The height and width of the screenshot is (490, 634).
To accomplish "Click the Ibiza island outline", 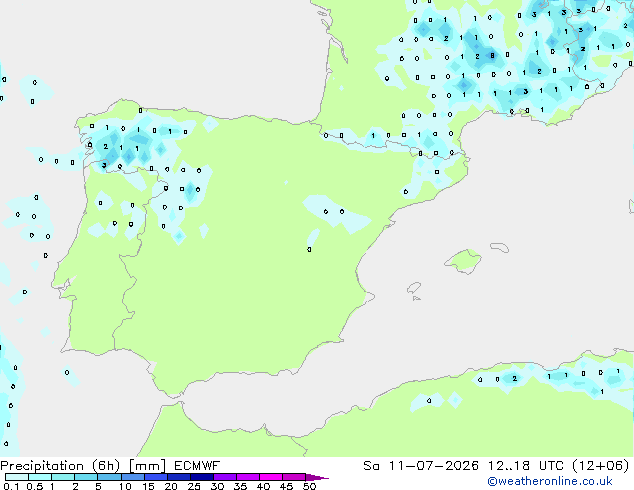I will click(414, 288).
